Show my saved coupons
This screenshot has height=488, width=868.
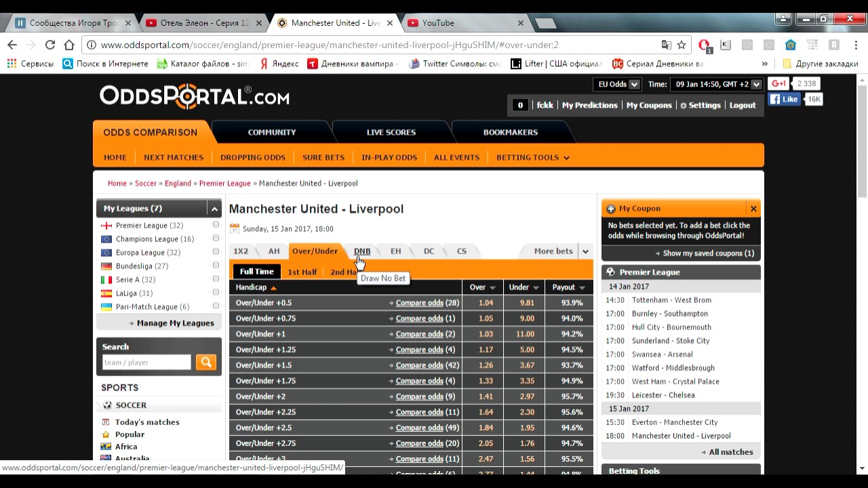coord(708,253)
